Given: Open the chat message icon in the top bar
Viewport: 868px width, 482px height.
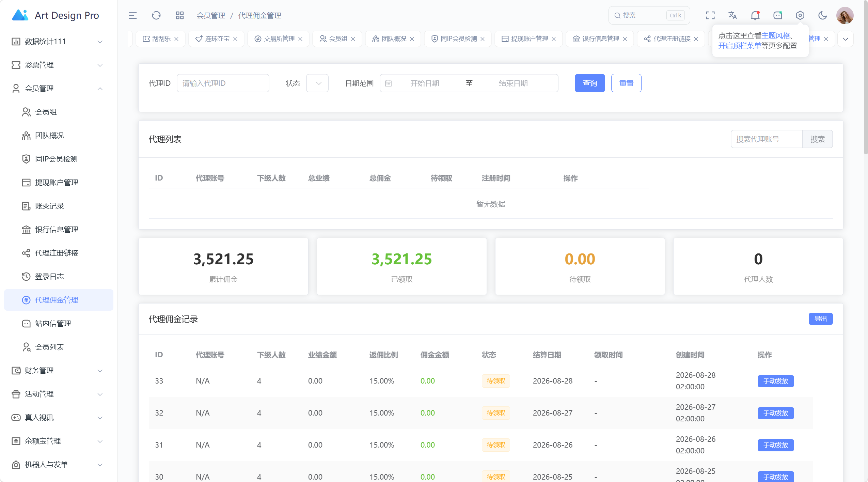Looking at the screenshot, I should [x=777, y=15].
